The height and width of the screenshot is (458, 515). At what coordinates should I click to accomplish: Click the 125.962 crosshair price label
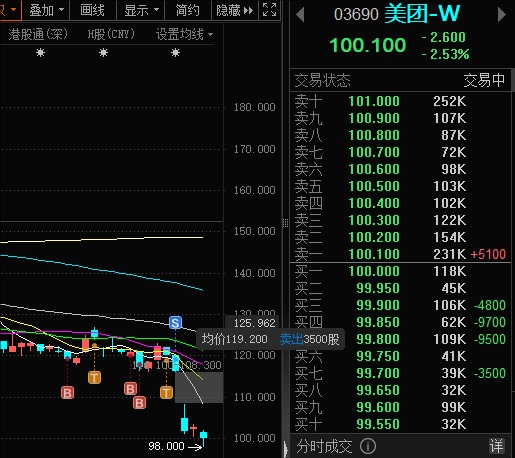pos(254,323)
